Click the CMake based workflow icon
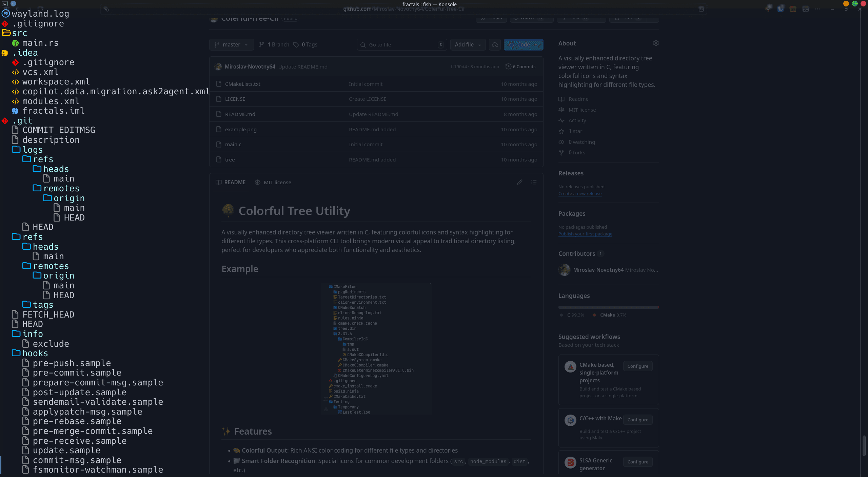 pyautogui.click(x=570, y=367)
